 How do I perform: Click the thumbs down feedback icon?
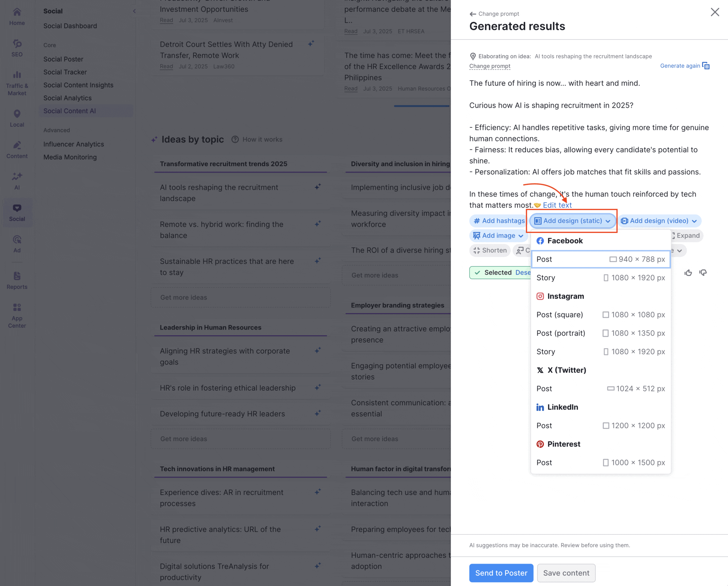click(x=703, y=273)
